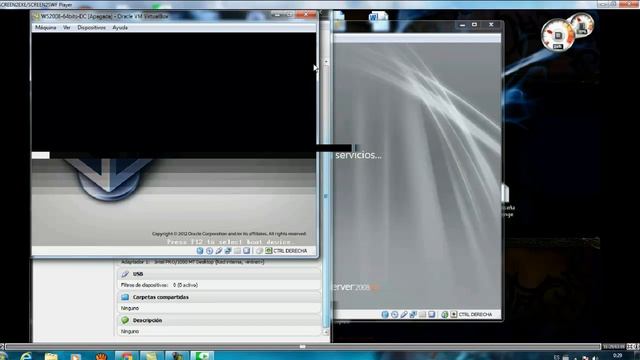Click network icon in right VM window status bar
Viewport: 640px width, 360px height.
click(x=413, y=314)
